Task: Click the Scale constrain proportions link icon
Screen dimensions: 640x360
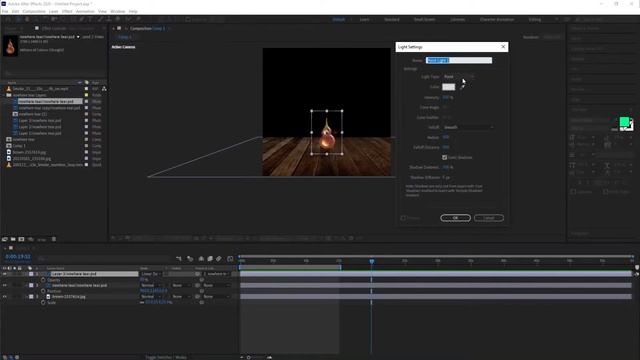Action: pyautogui.click(x=142, y=302)
